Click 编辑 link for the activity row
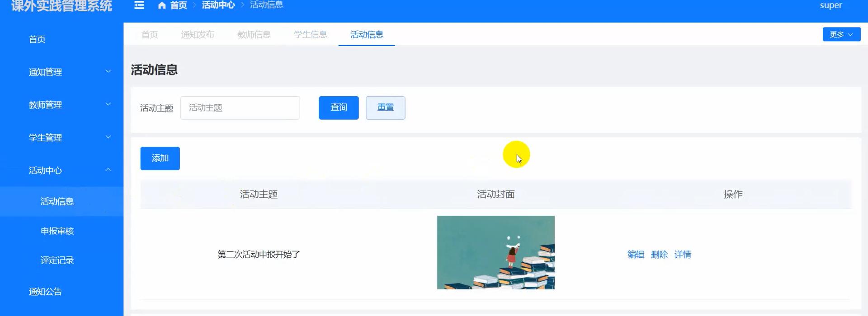Viewport: 868px width, 316px height. (636, 255)
